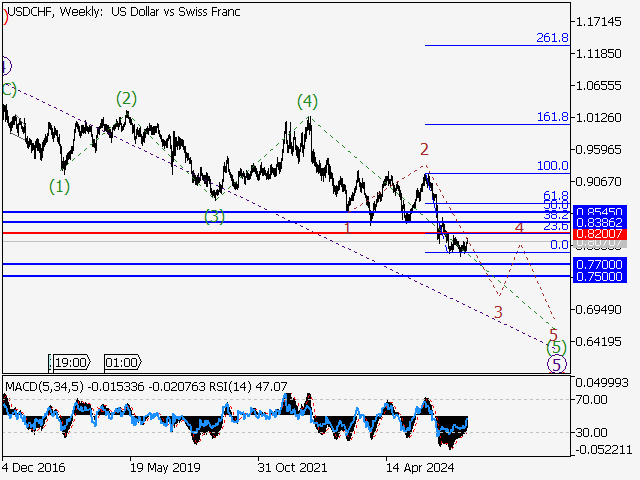Click the 01:00 time flag marker
The image size is (640, 480).
tap(121, 362)
